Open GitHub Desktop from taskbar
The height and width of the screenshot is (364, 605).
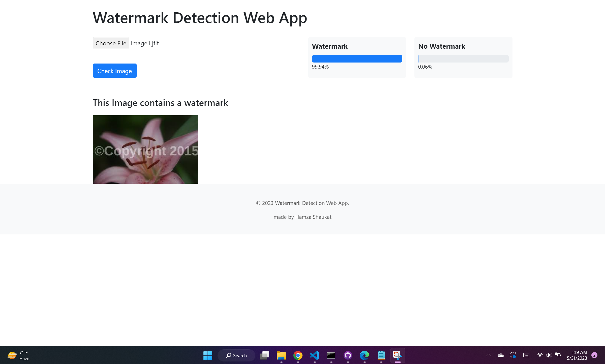tap(348, 355)
